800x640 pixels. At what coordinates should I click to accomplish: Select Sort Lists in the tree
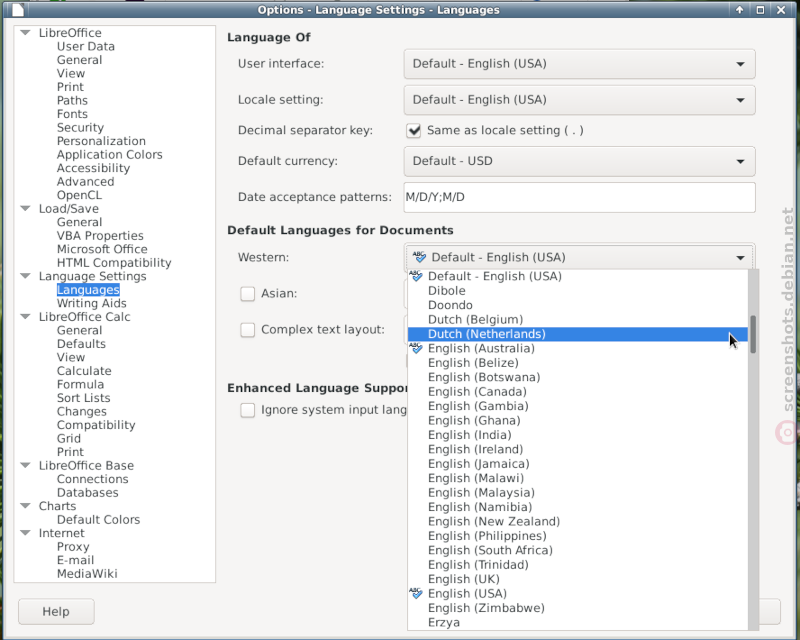tap(83, 398)
